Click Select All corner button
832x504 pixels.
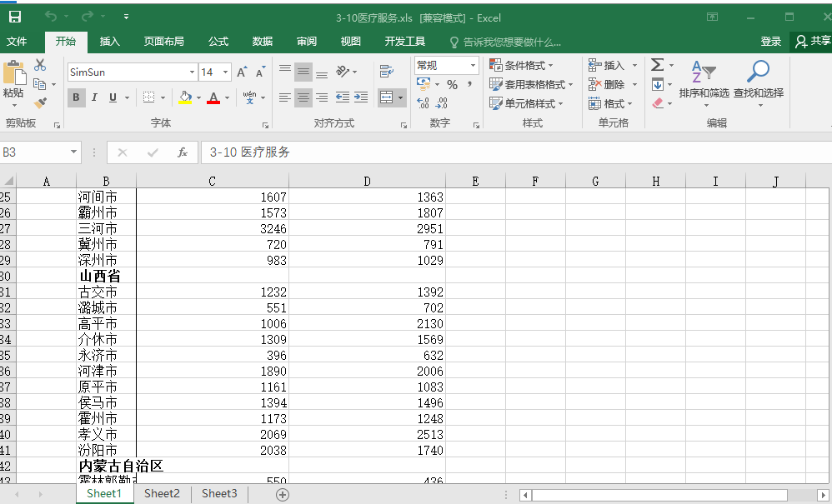click(x=8, y=181)
